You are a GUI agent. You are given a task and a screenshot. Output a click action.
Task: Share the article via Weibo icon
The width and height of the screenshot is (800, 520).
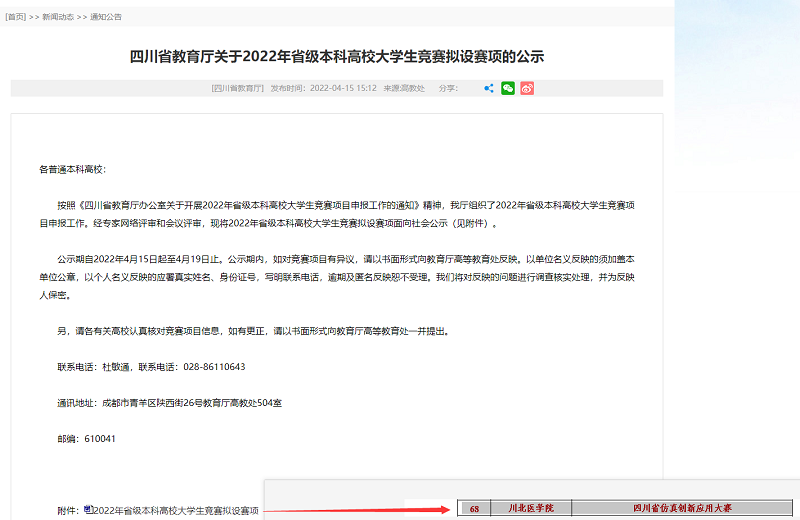coord(527,88)
